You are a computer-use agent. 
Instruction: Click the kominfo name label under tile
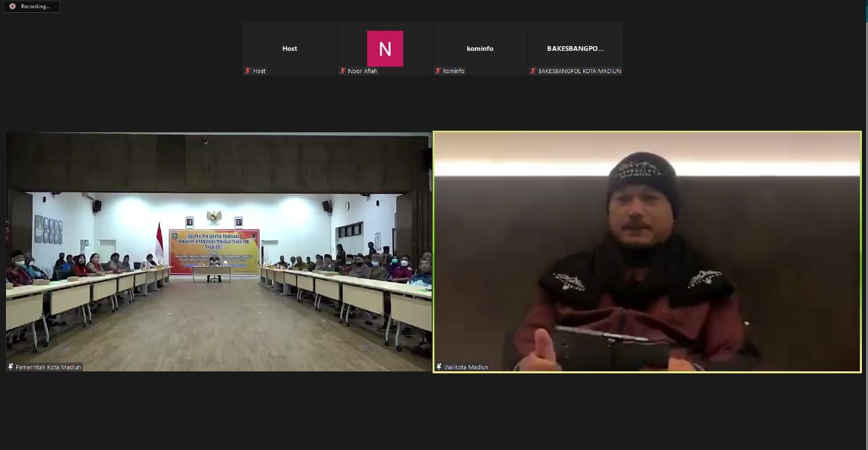click(x=454, y=71)
